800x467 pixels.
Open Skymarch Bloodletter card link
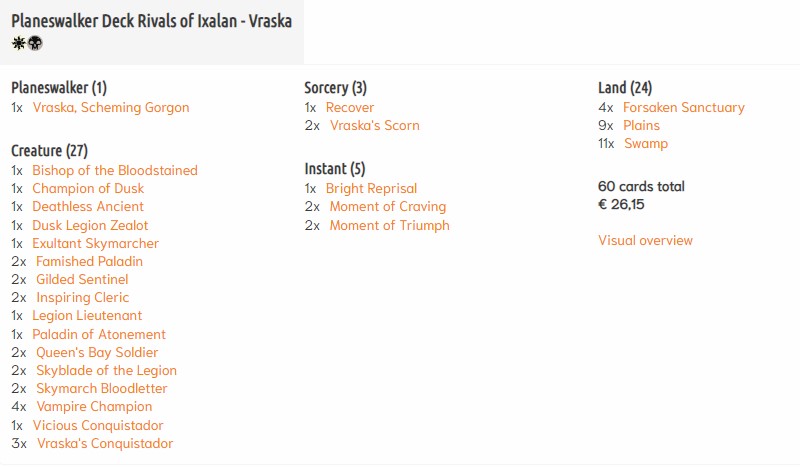(101, 388)
